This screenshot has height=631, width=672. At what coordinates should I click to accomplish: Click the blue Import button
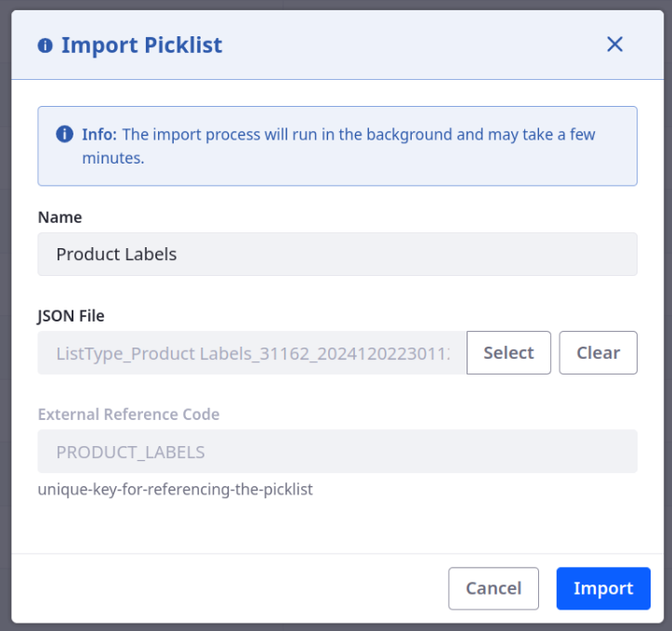coord(603,588)
